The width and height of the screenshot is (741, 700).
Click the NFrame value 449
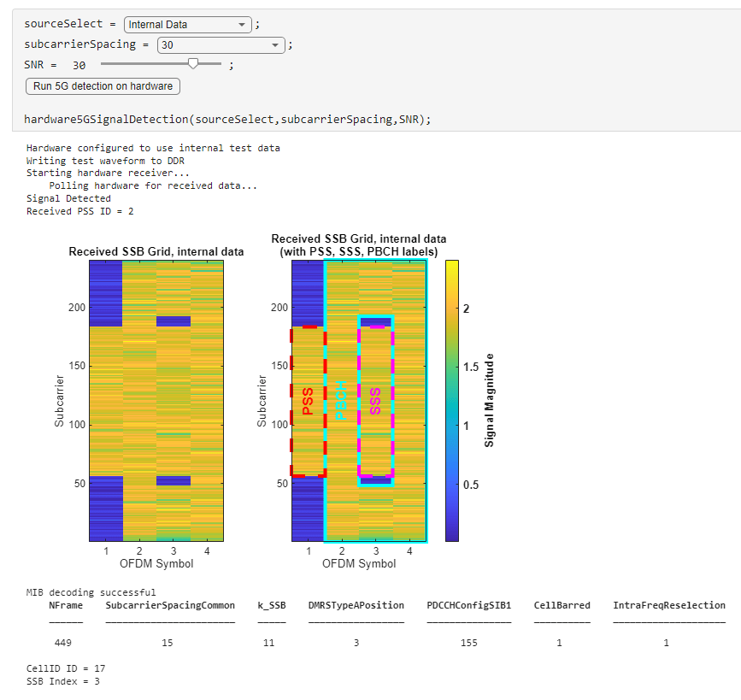pyautogui.click(x=63, y=643)
